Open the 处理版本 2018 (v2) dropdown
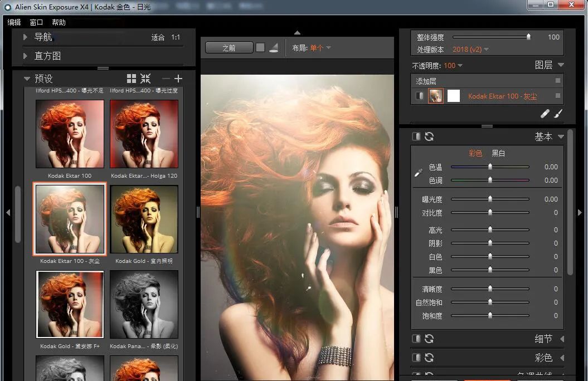Viewport: 588px width, 381px height. [x=470, y=50]
